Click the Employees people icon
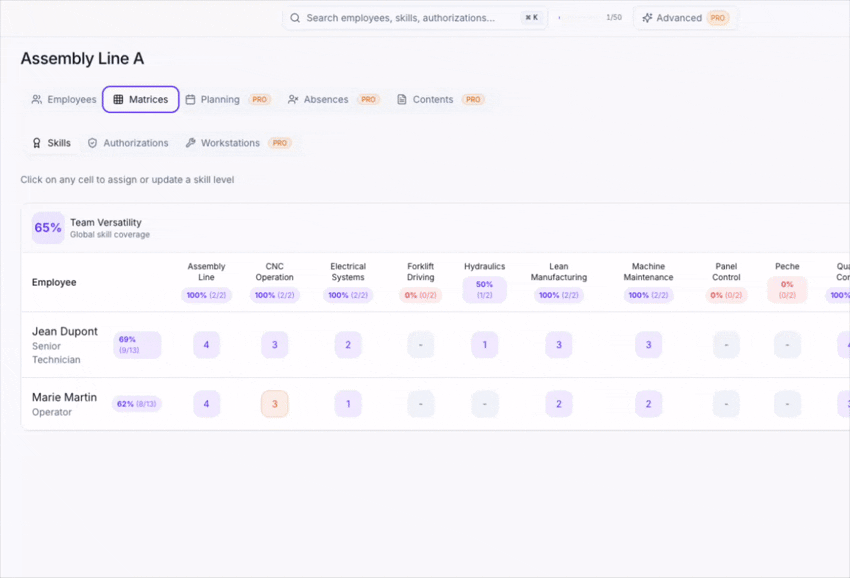The image size is (850, 578). pyautogui.click(x=37, y=100)
